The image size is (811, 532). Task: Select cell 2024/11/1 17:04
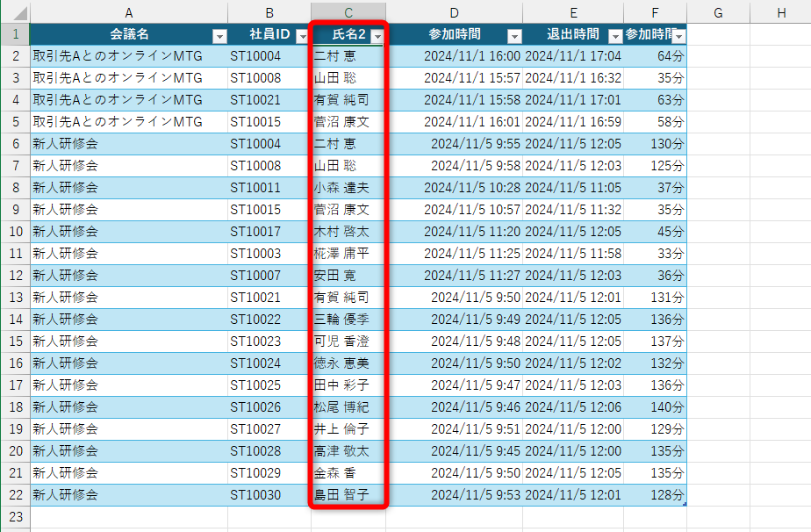(x=573, y=56)
